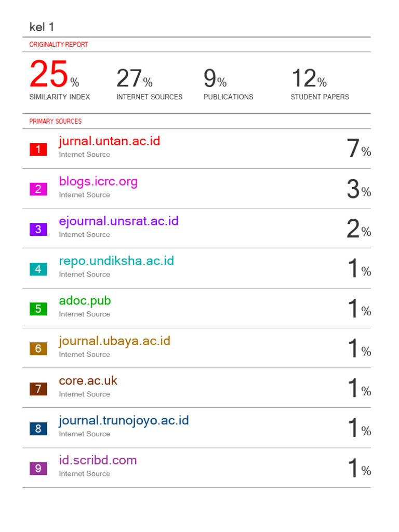Visit the adoc.pub source link
Screen dimensions: 399x532
click(x=85, y=301)
